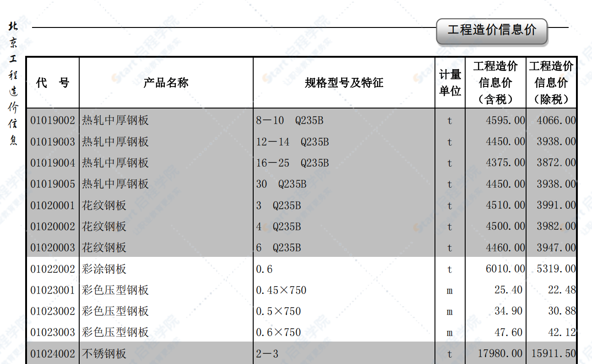
Task: Click code cell 01019004
Action: click(53, 163)
